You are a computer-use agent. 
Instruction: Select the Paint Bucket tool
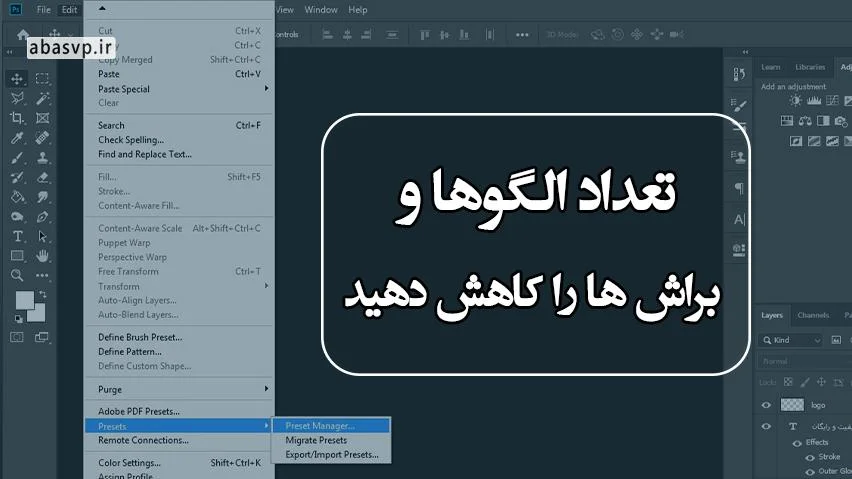click(17, 197)
